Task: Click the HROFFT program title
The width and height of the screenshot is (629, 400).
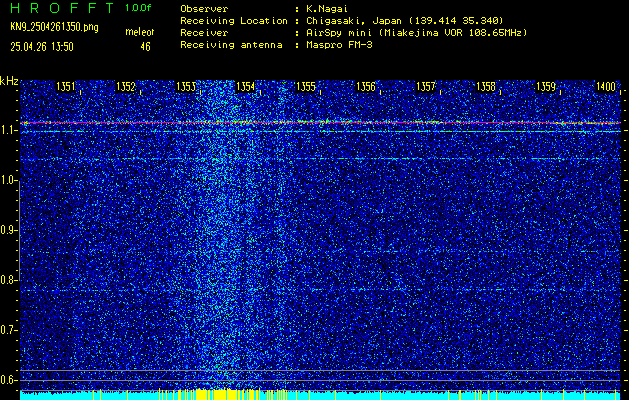Action: [62, 8]
